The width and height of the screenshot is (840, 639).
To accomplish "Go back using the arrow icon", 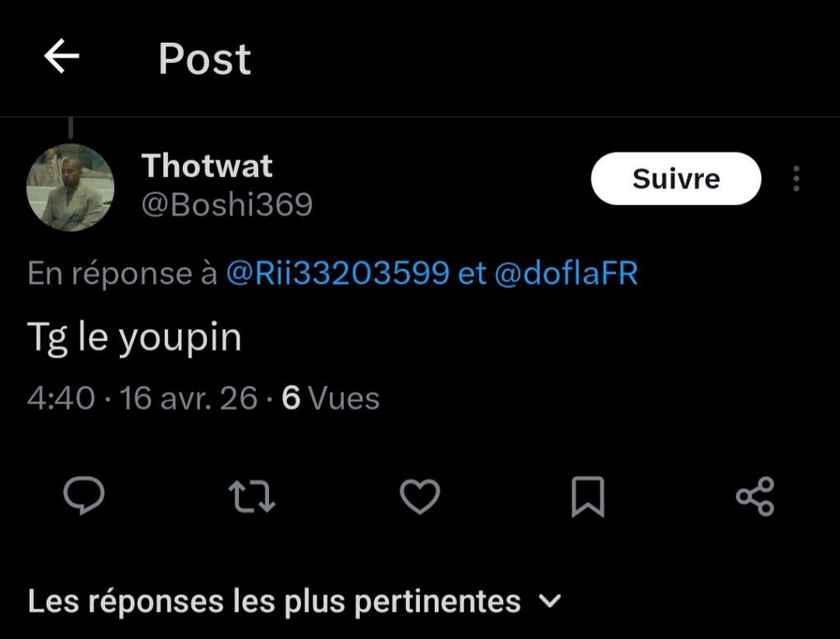I will pyautogui.click(x=62, y=56).
